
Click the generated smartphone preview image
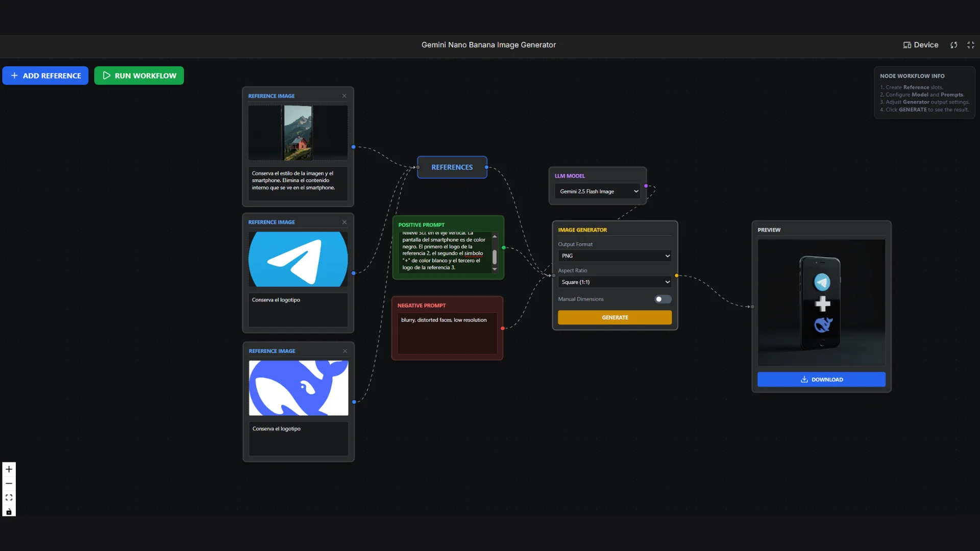point(821,303)
